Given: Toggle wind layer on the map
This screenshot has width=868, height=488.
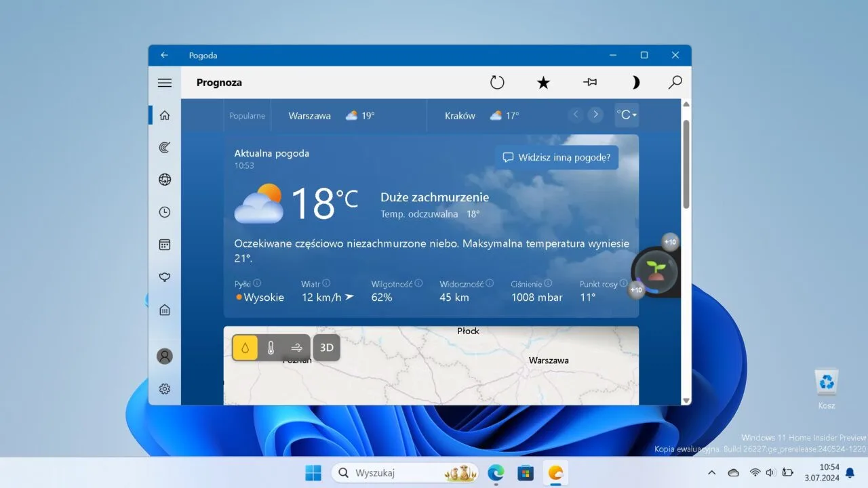Looking at the screenshot, I should tap(296, 347).
